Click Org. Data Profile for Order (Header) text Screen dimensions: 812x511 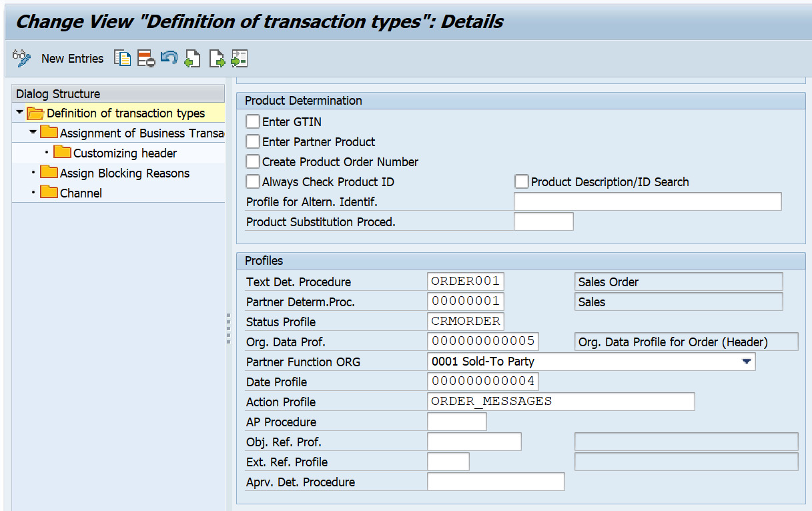pos(673,342)
